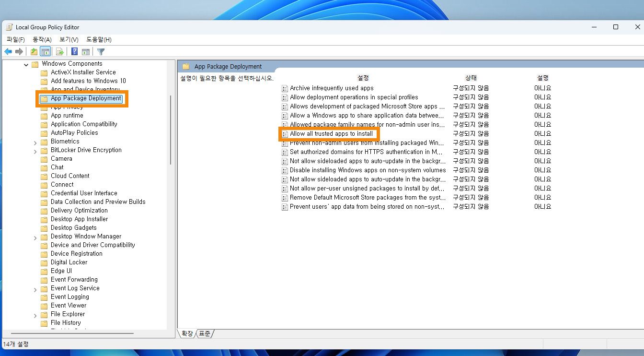Select Application Compatibility in the tree
Viewport: 644px width, 356px height.
coord(84,124)
